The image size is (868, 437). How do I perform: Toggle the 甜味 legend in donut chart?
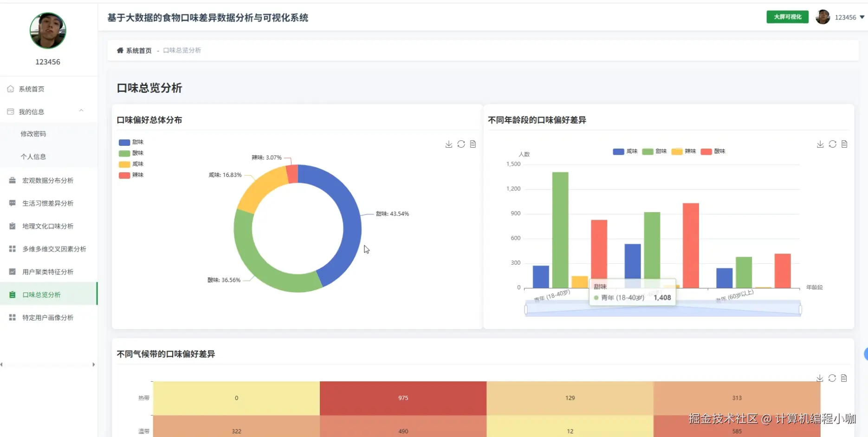coord(131,142)
